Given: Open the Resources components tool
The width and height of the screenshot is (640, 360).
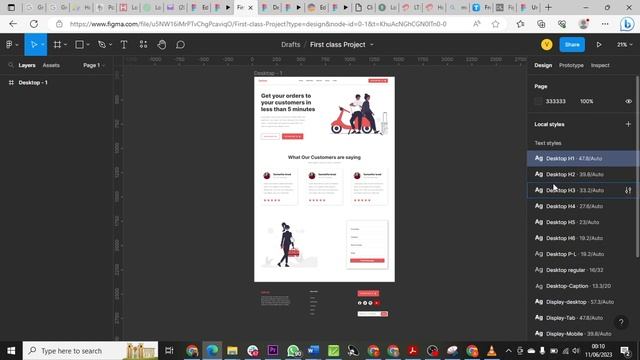Looking at the screenshot, I should pos(143,44).
